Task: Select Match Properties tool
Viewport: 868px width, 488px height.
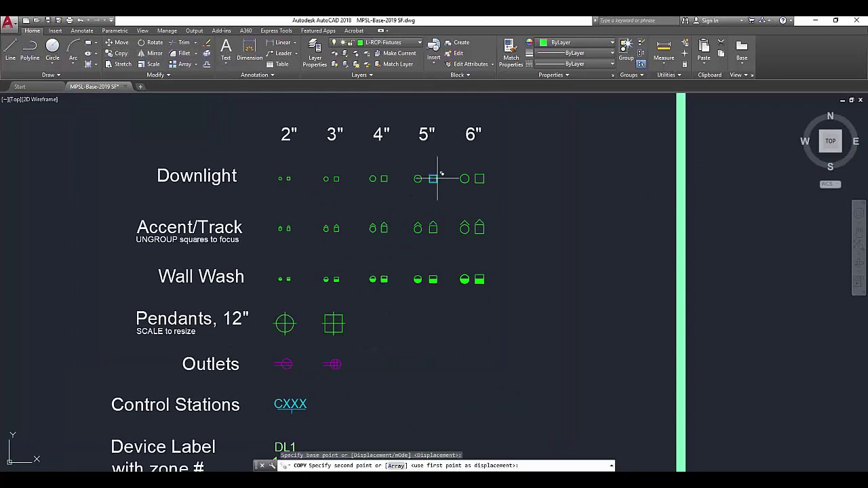Action: tap(511, 52)
